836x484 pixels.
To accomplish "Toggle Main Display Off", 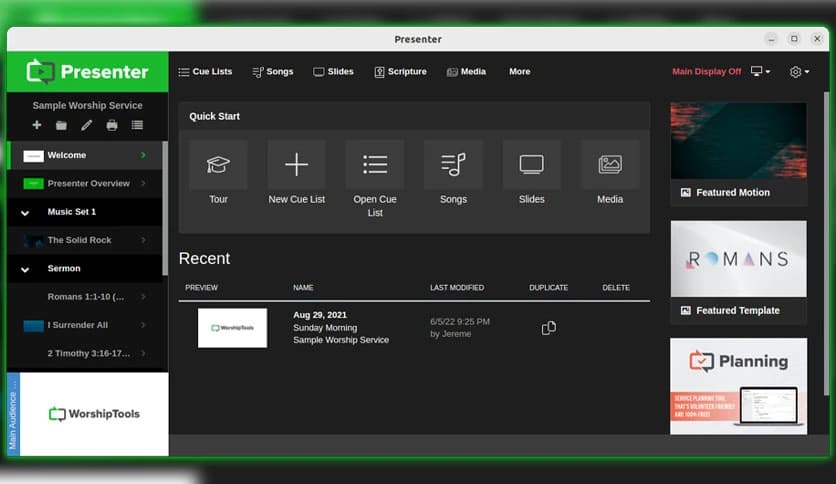I will (x=706, y=72).
